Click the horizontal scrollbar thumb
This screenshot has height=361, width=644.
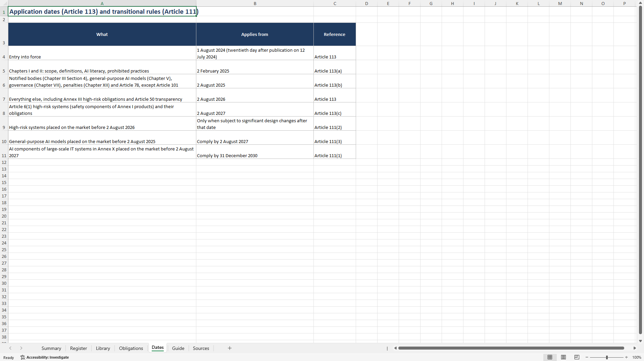(x=511, y=348)
